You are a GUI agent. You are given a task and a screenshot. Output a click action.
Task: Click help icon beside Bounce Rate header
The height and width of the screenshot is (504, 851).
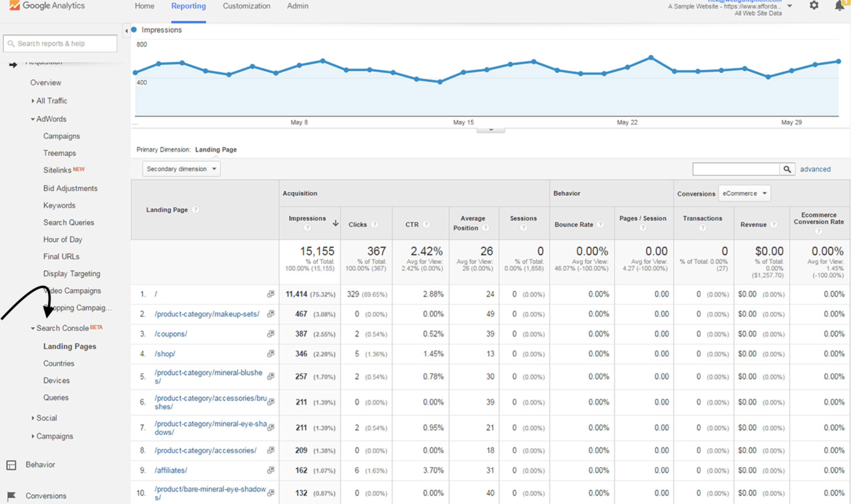[x=600, y=225]
